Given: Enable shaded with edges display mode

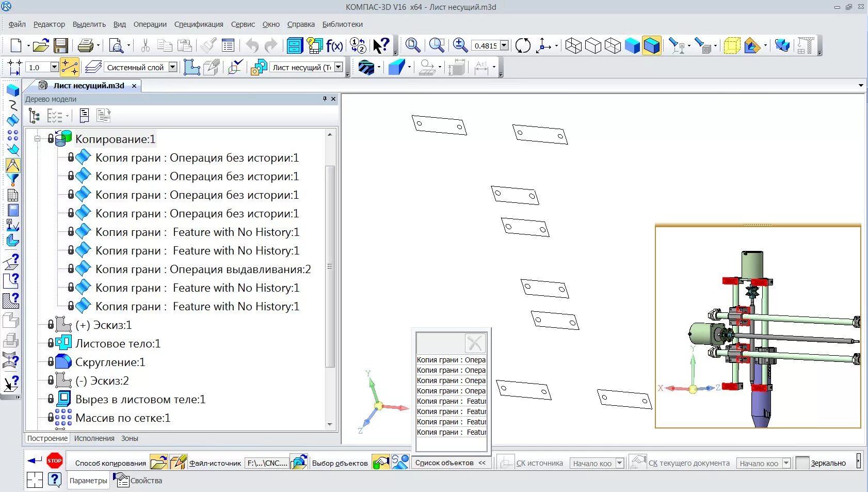Looking at the screenshot, I should tap(652, 45).
